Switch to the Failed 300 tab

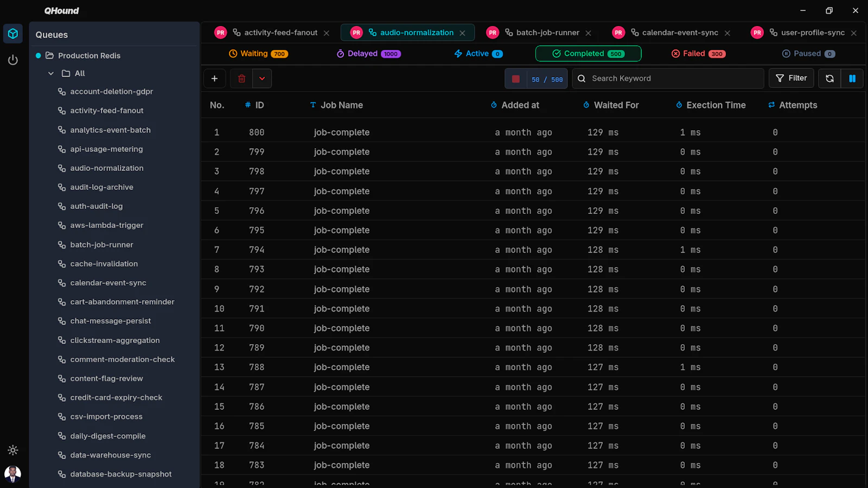coord(698,54)
